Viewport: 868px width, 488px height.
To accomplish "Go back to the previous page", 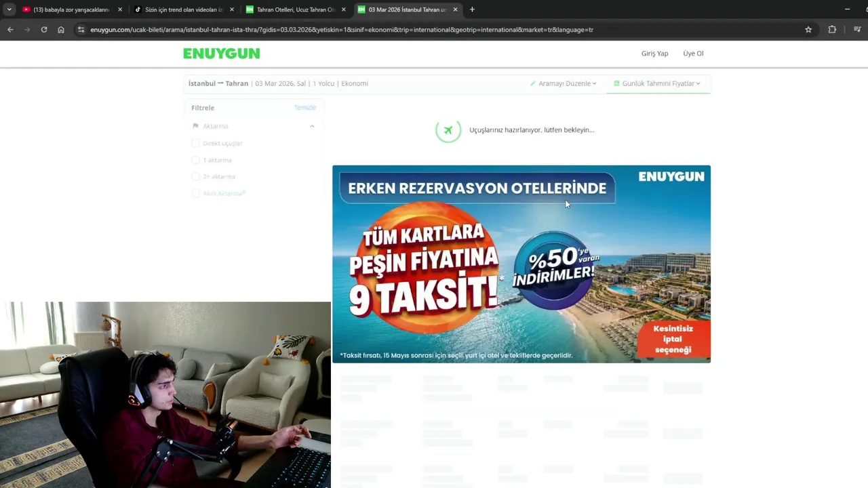I will point(10,30).
